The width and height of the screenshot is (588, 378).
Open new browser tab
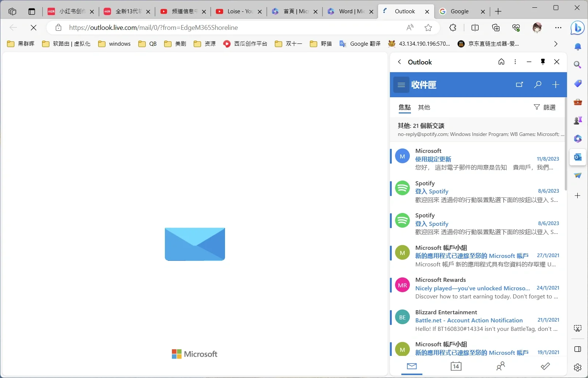498,11
